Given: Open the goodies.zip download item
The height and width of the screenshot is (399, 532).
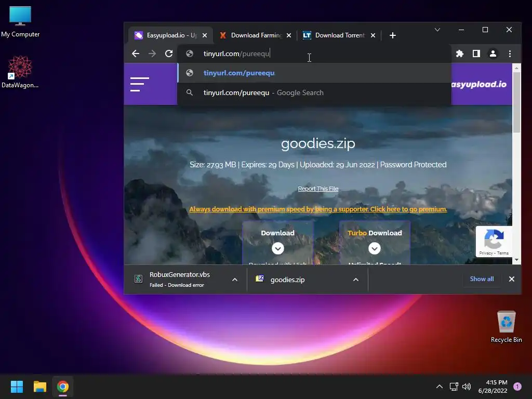Looking at the screenshot, I should point(287,280).
